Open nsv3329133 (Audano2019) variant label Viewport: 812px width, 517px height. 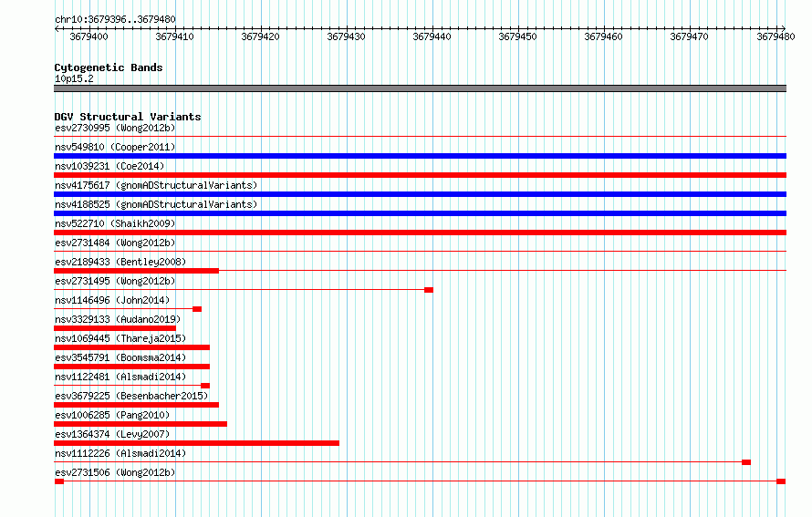(118, 319)
